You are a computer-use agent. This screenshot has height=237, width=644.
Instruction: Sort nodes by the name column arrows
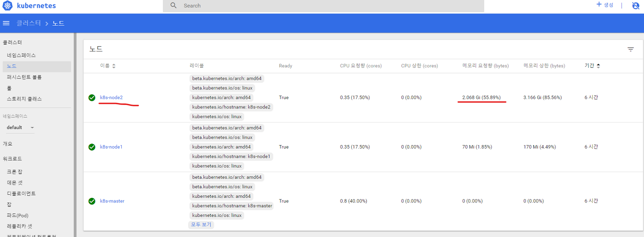click(114, 66)
